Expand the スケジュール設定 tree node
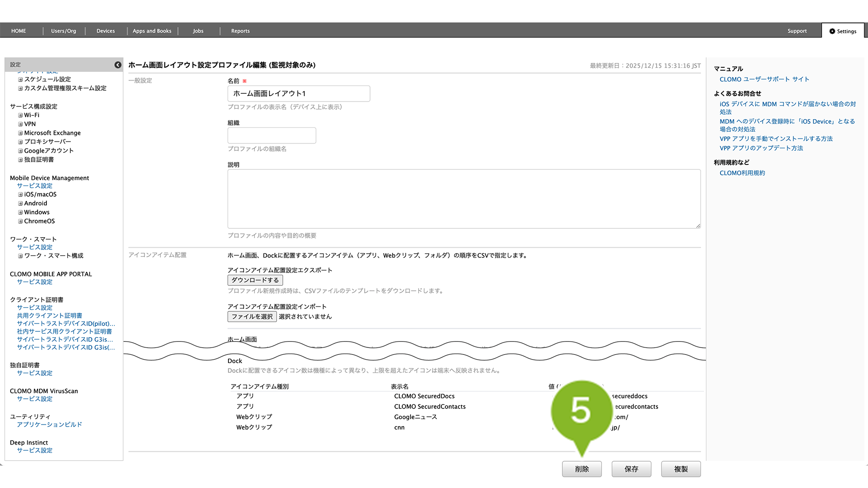The image size is (868, 488). [x=21, y=80]
